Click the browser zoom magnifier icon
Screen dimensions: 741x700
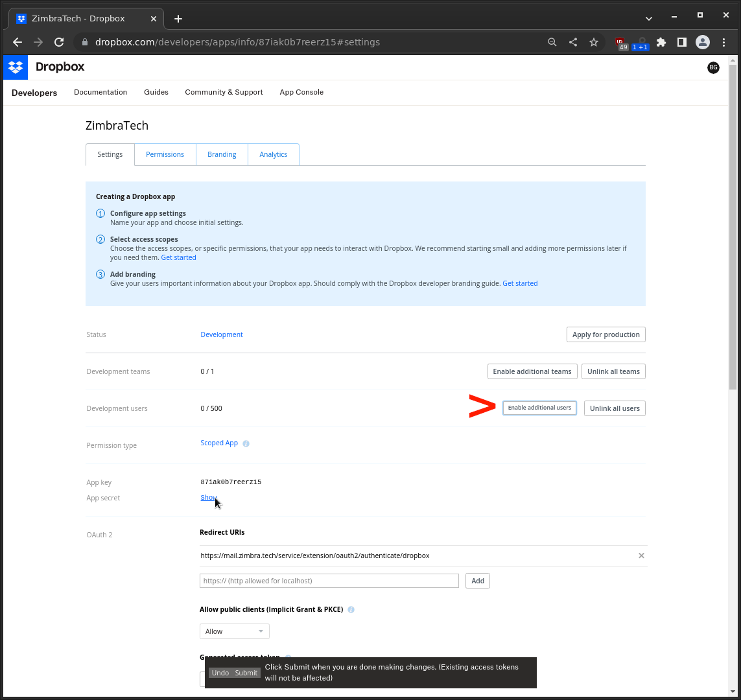point(552,42)
